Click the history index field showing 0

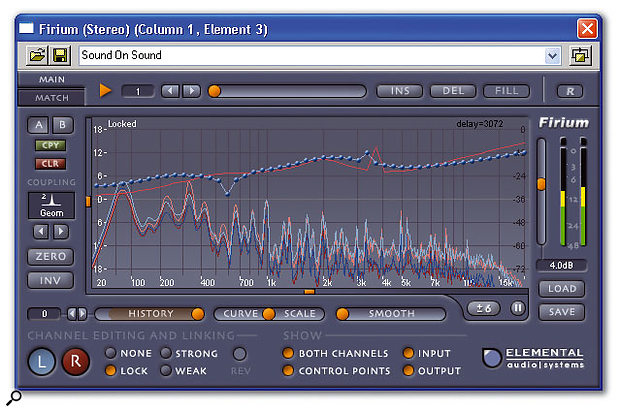44,314
